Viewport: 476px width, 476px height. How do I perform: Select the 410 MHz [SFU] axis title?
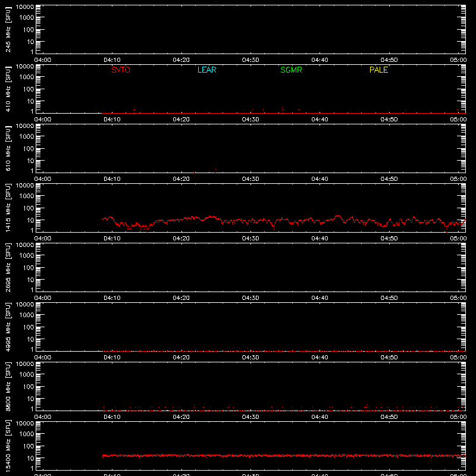8,90
